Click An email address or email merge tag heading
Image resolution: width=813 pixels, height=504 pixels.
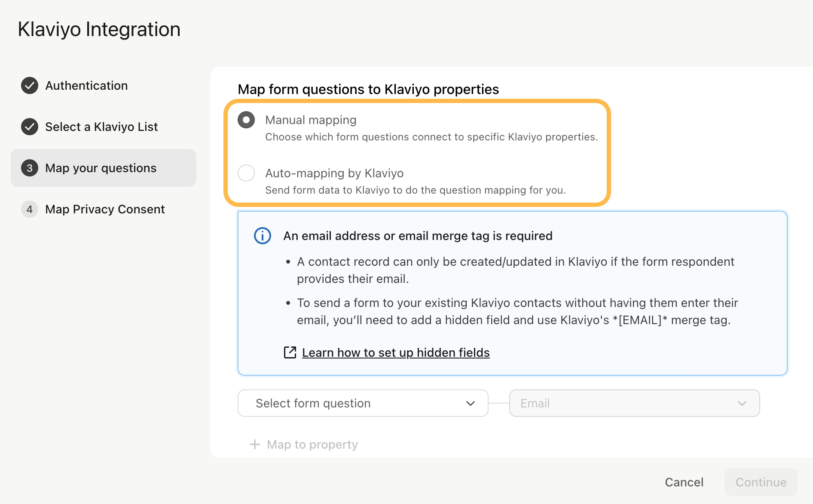[418, 236]
